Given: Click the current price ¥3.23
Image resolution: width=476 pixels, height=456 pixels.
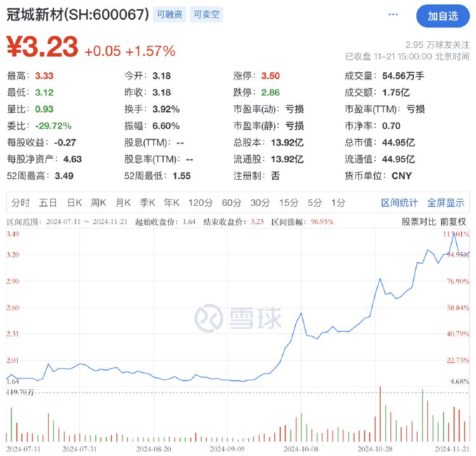Looking at the screenshot, I should point(42,46).
